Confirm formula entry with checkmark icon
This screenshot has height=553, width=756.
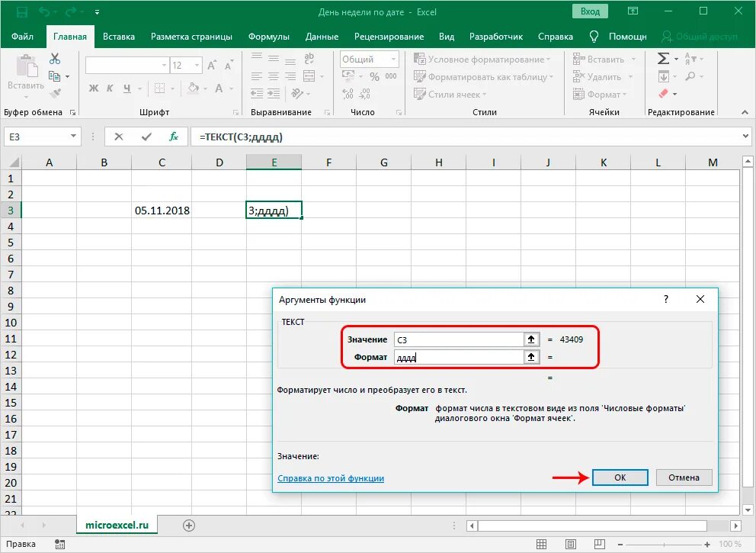pyautogui.click(x=146, y=137)
